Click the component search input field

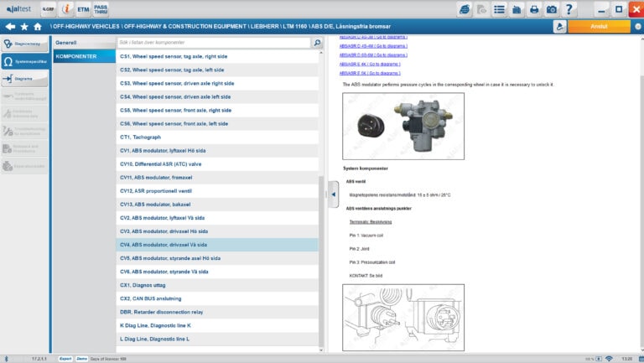point(214,42)
